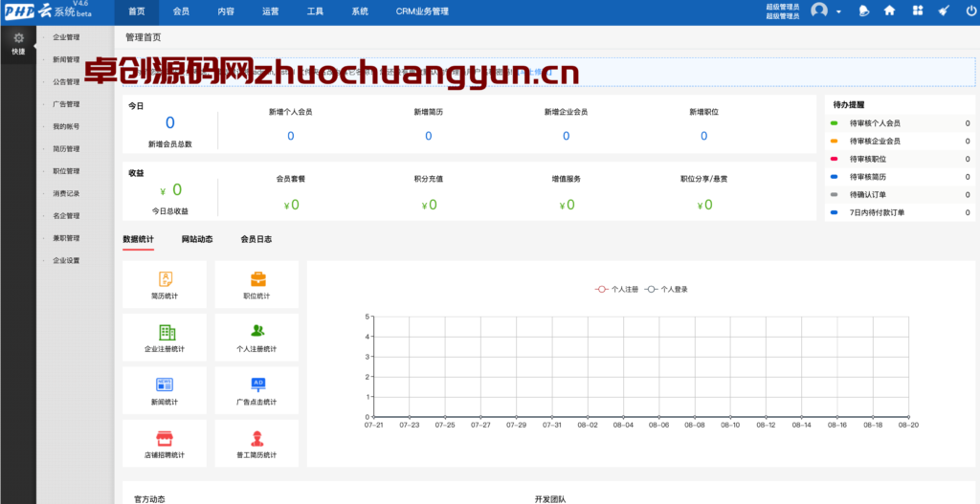Open 运营 in top navigation
Viewport: 980px width, 504px height.
click(x=271, y=11)
